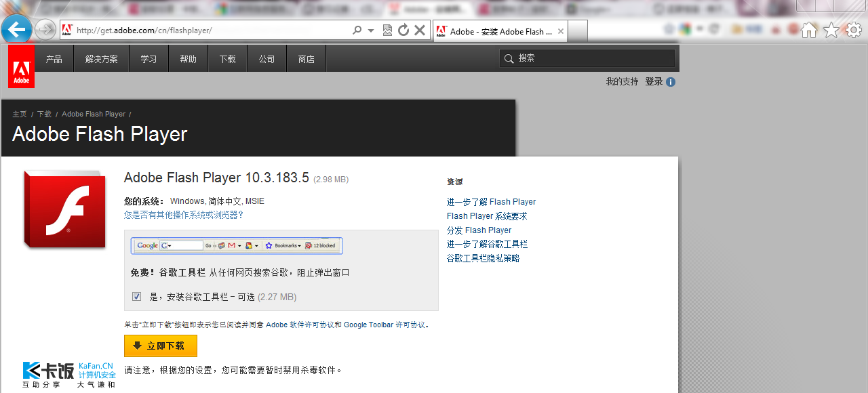This screenshot has height=393, width=868.
Task: Open 进一步了解 Flash Player link
Action: tap(491, 202)
